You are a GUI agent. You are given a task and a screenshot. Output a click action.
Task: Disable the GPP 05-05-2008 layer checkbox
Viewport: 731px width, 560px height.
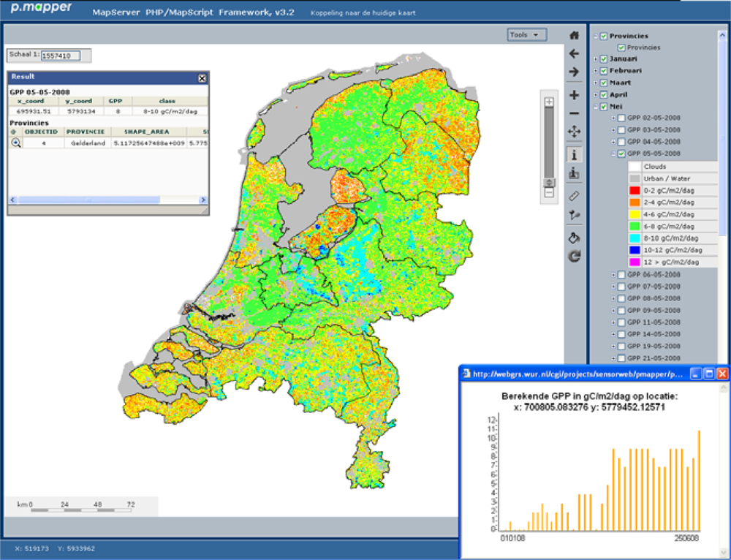tap(621, 154)
